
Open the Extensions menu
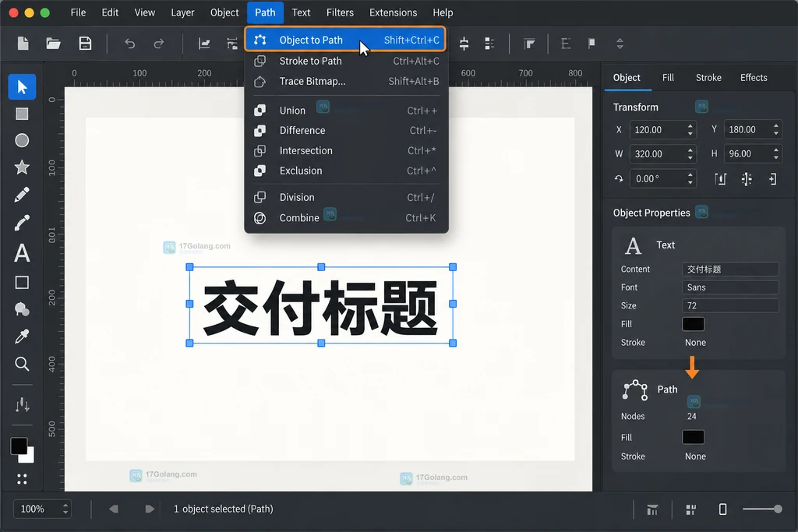[393, 12]
